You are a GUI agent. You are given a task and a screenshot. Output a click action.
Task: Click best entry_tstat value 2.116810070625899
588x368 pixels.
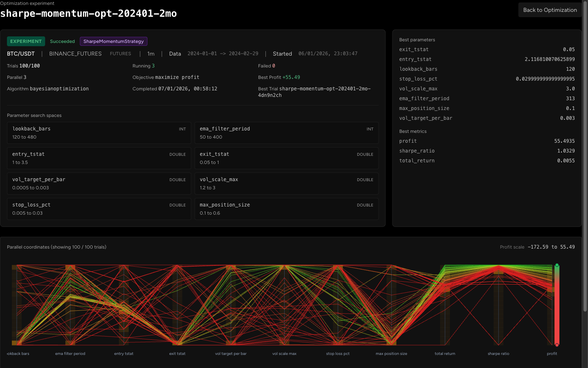tap(550, 59)
